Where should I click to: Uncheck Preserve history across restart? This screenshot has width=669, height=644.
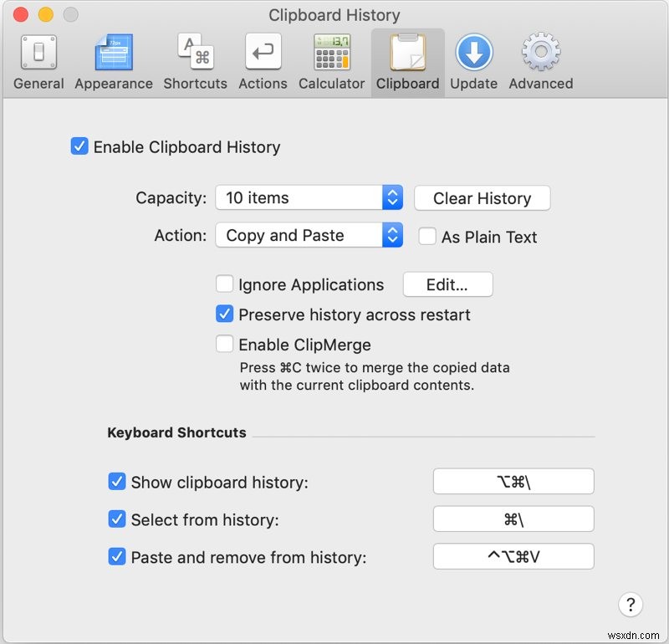[x=224, y=314]
